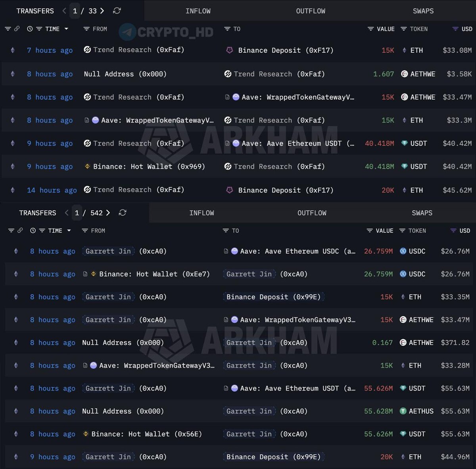Refresh the bottom transfers table (page 1/542)
Viewport: 476px width, 469px height.
[x=123, y=213]
